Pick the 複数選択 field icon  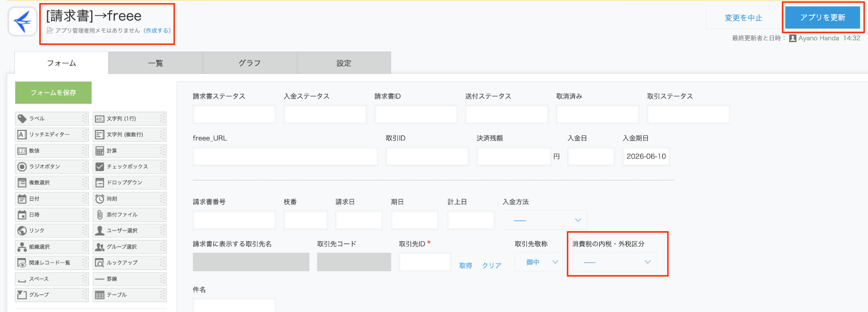[22, 183]
